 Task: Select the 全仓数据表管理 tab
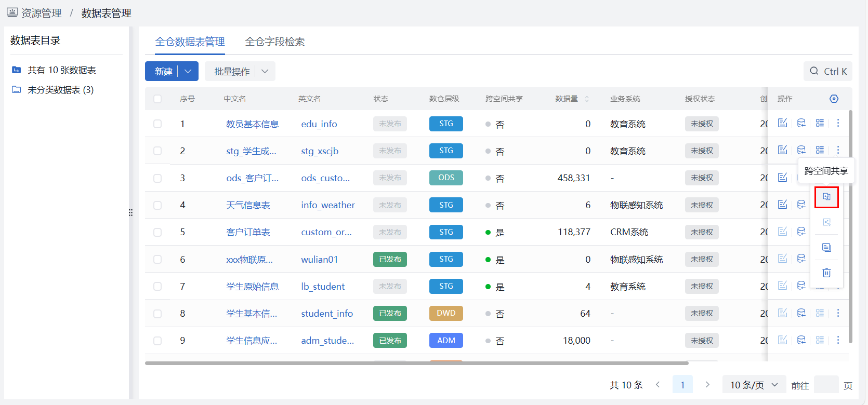coord(190,42)
